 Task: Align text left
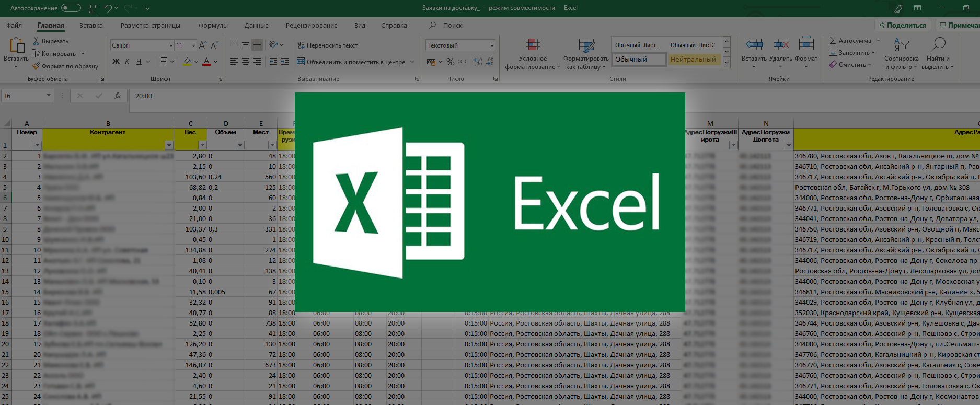[x=234, y=62]
